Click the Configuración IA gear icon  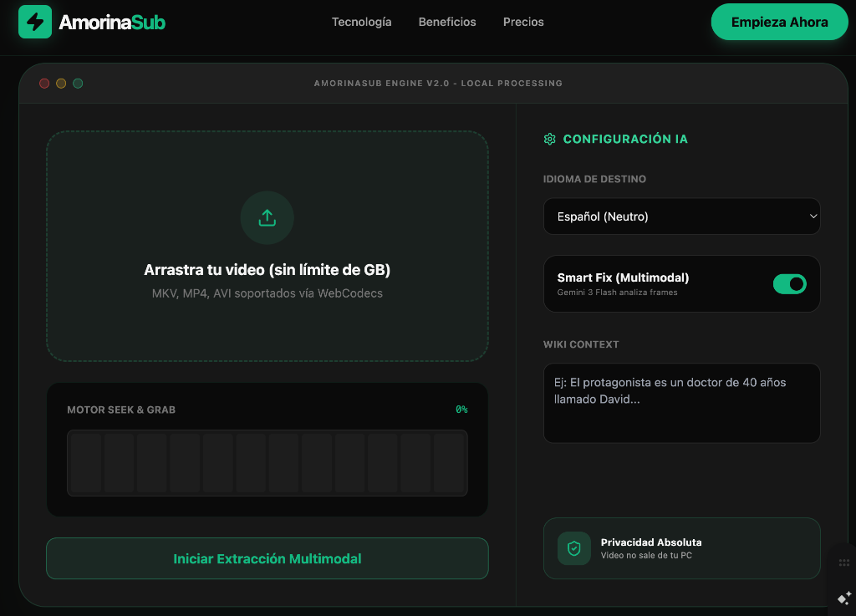(x=550, y=139)
